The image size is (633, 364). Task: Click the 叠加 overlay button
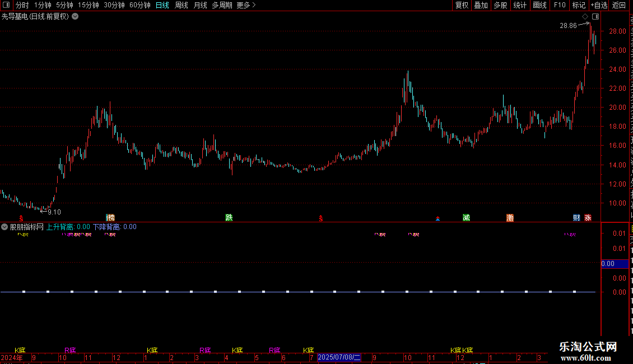point(481,5)
